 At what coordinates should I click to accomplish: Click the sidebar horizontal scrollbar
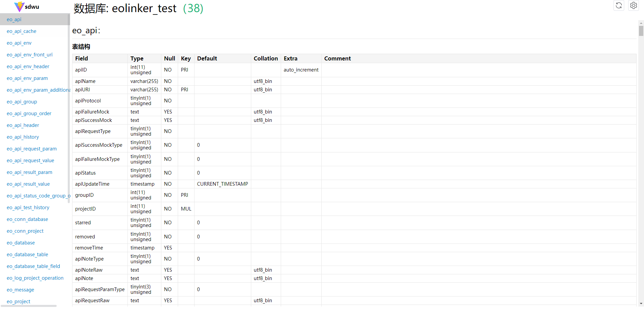(x=29, y=306)
